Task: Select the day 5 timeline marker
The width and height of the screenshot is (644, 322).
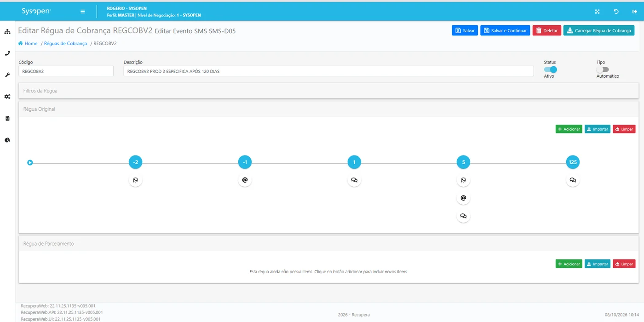Action: (463, 162)
